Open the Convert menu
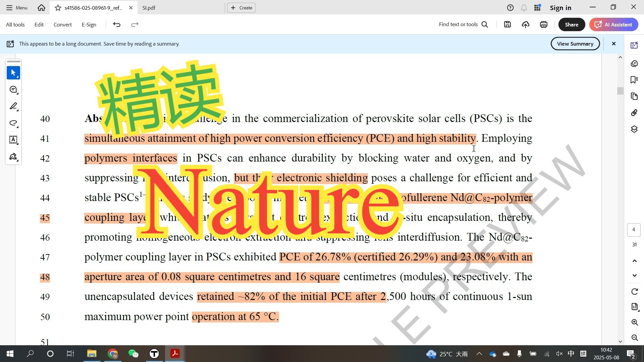Viewport: 644px width, 362px height. tap(62, 24)
